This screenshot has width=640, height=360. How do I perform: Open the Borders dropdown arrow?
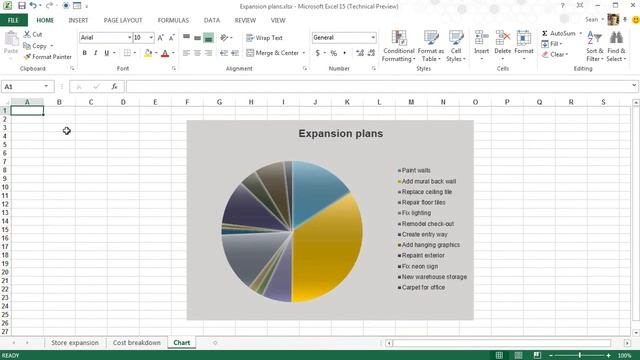tap(134, 53)
